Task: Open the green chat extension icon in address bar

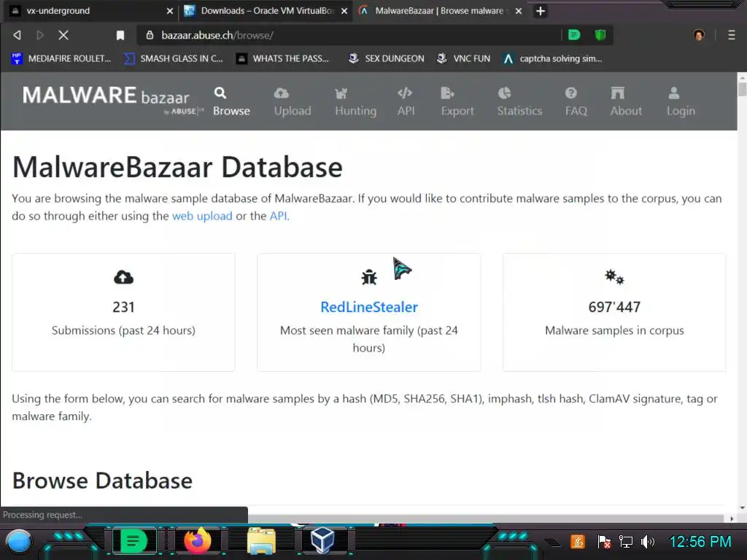Action: [x=574, y=35]
